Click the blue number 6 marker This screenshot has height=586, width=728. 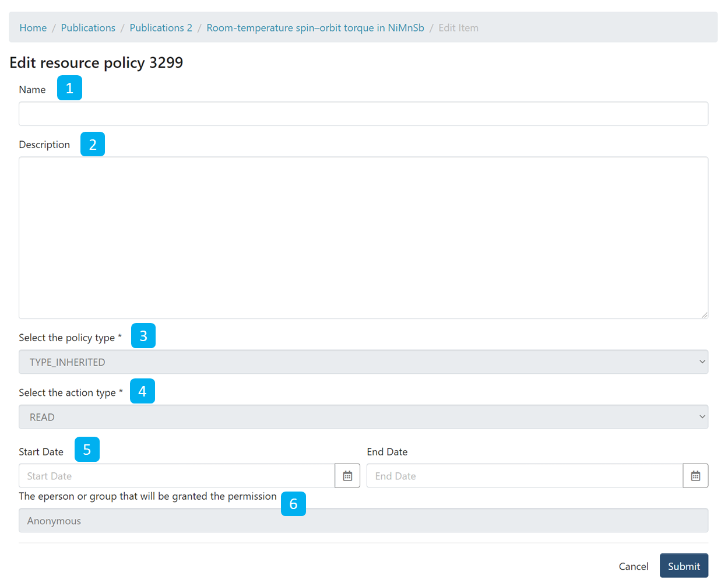(293, 504)
